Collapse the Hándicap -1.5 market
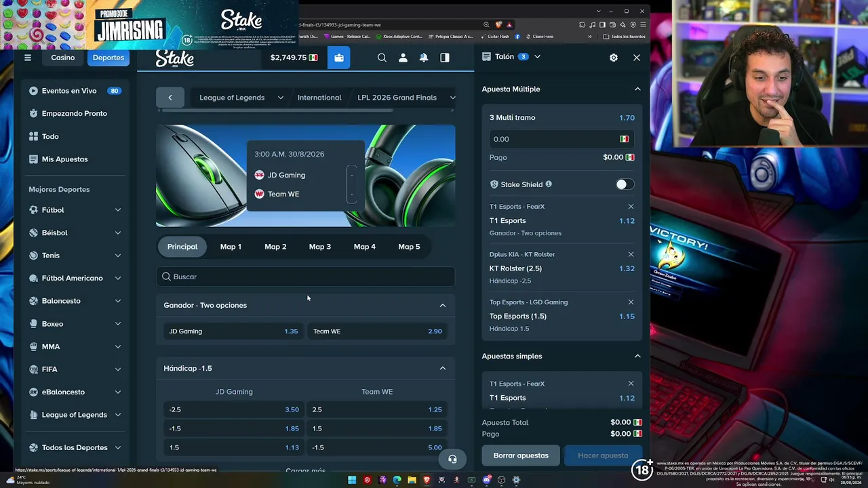 [443, 368]
